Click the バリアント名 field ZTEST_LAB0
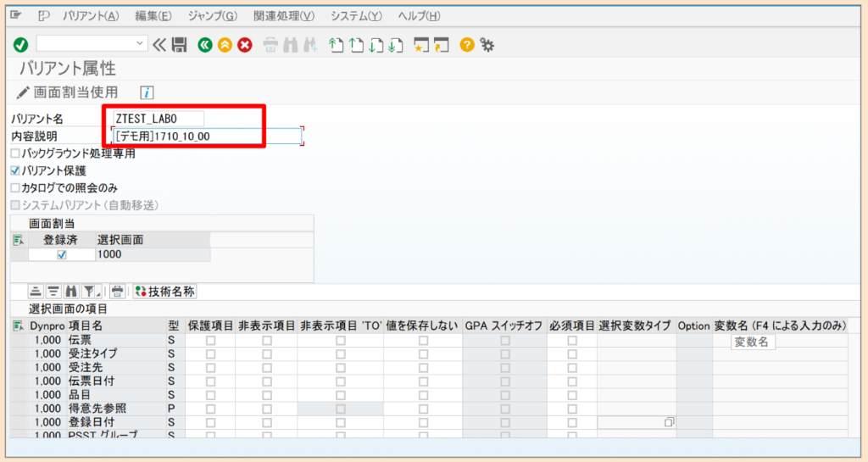Image resolution: width=868 pixels, height=462 pixels. point(159,119)
